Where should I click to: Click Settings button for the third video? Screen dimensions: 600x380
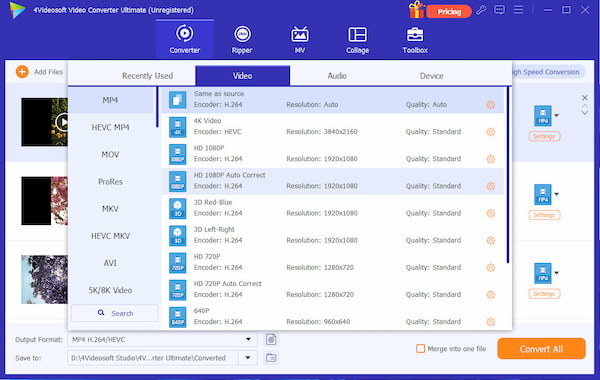pos(544,294)
